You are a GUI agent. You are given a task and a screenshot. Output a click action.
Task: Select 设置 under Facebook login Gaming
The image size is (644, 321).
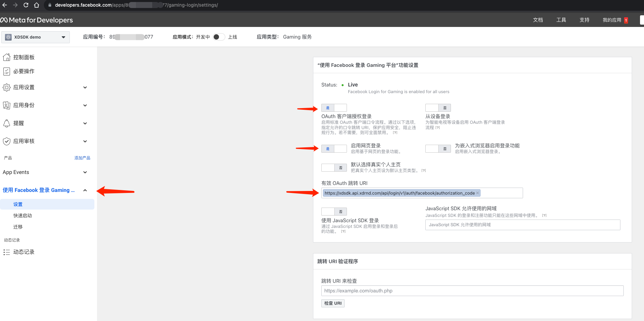click(x=47, y=204)
